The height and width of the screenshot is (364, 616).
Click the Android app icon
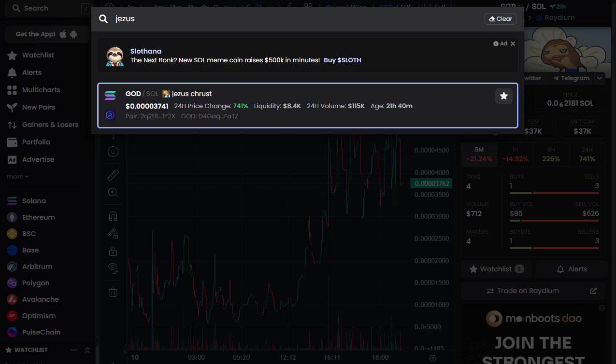pos(73,34)
